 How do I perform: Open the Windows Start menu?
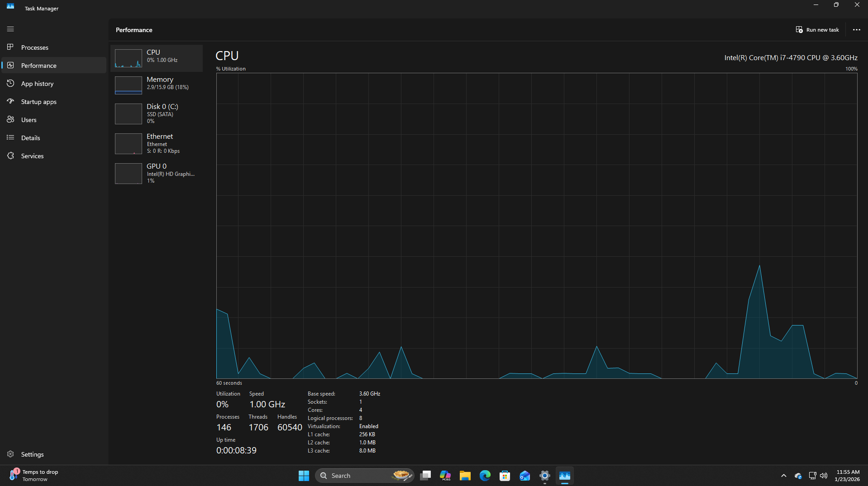[x=304, y=476]
